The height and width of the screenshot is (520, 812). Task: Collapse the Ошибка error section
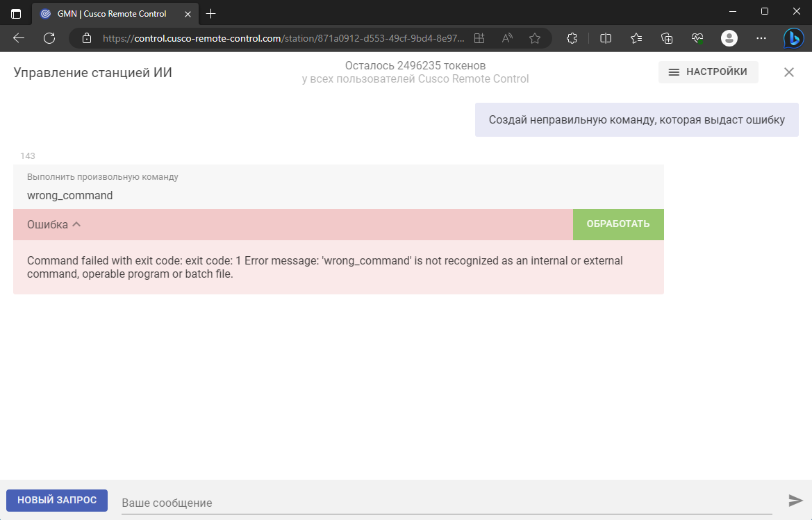[54, 224]
